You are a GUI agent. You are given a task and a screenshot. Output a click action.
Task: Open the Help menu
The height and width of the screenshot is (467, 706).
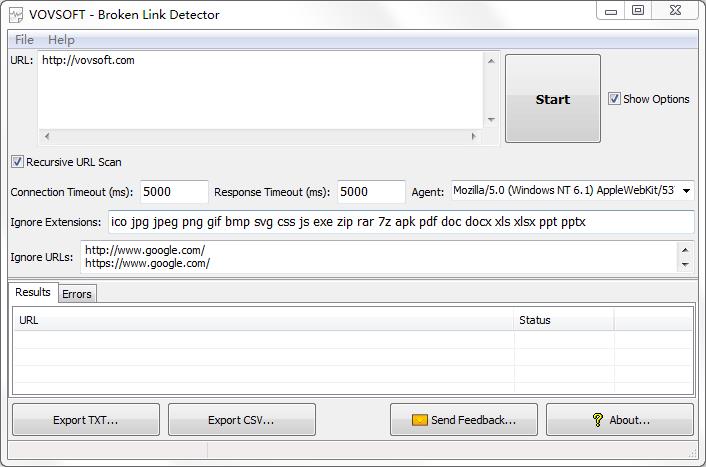[x=61, y=40]
